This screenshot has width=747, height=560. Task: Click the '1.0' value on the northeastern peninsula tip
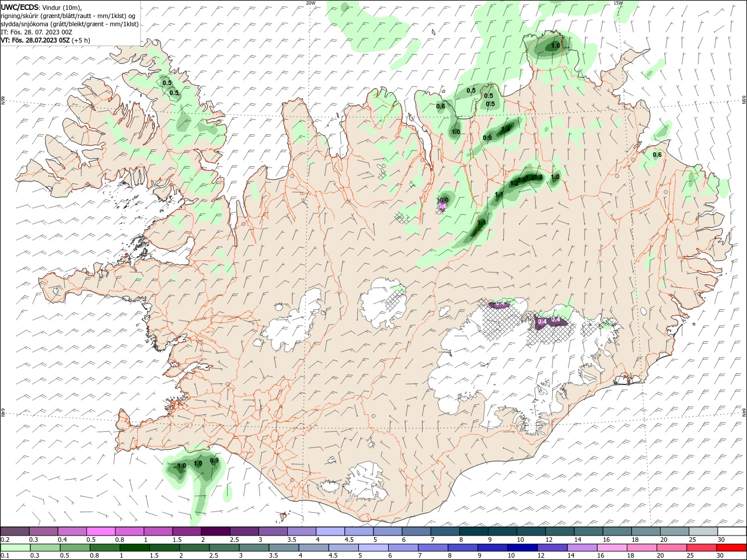point(556,45)
